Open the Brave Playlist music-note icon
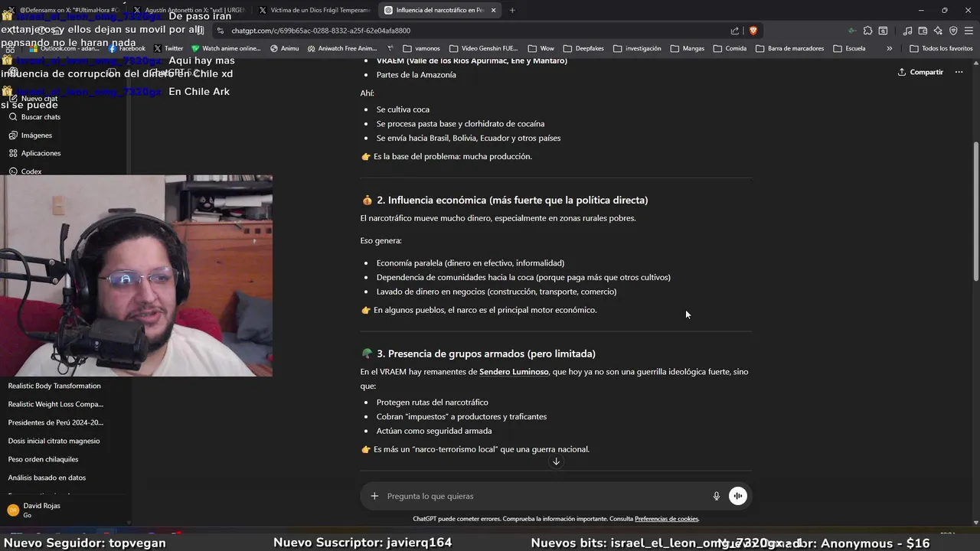 click(x=907, y=31)
